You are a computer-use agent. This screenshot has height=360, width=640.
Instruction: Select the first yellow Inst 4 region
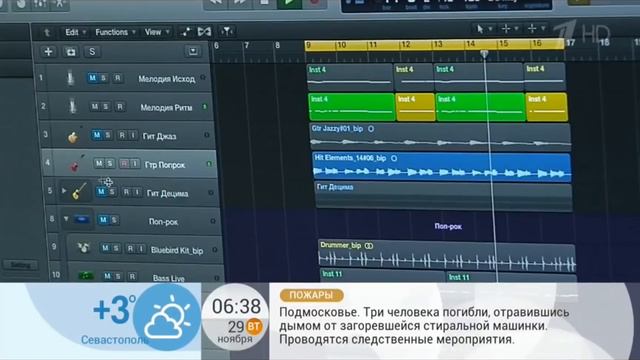tap(415, 107)
